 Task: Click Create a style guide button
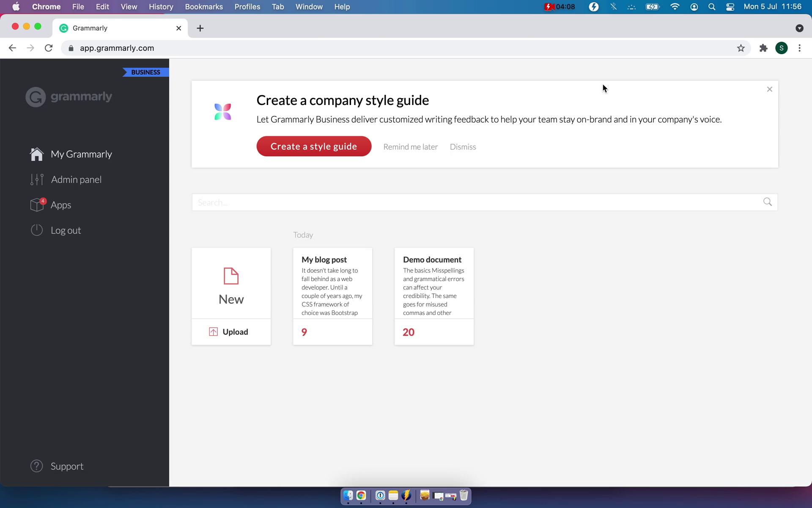313,146
